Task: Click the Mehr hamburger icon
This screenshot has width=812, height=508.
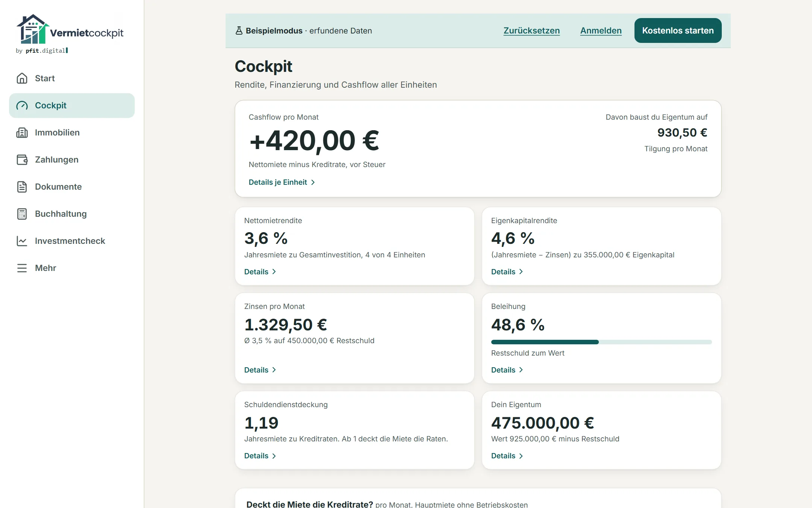Action: [x=22, y=268]
